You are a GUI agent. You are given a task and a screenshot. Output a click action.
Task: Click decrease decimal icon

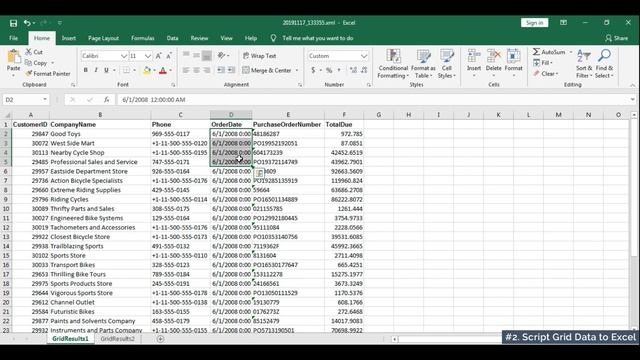[x=364, y=70]
